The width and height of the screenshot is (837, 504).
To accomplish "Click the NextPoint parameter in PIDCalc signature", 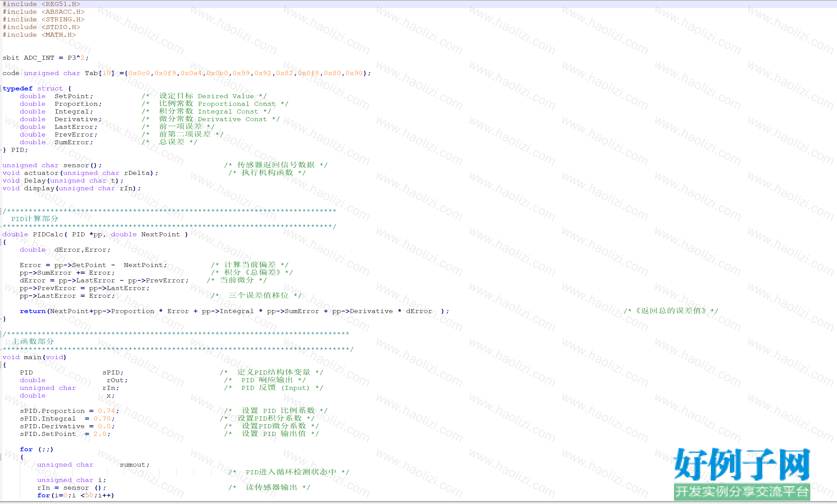I will tap(161, 235).
